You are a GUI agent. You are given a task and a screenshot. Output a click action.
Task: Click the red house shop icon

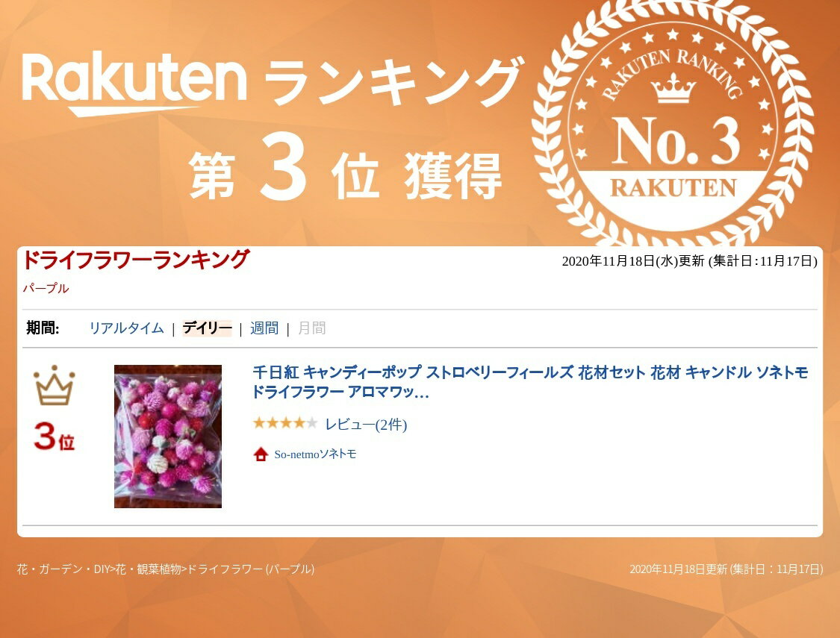261,454
